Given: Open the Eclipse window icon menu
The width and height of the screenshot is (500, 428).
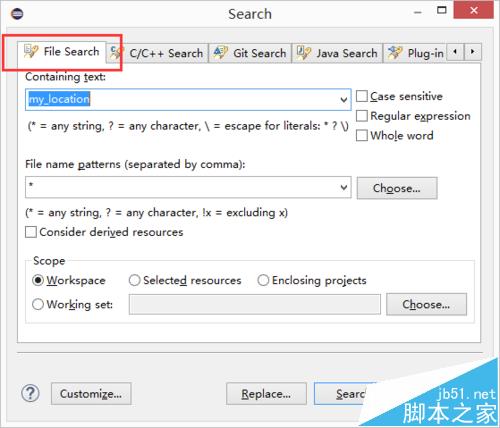Looking at the screenshot, I should 17,14.
